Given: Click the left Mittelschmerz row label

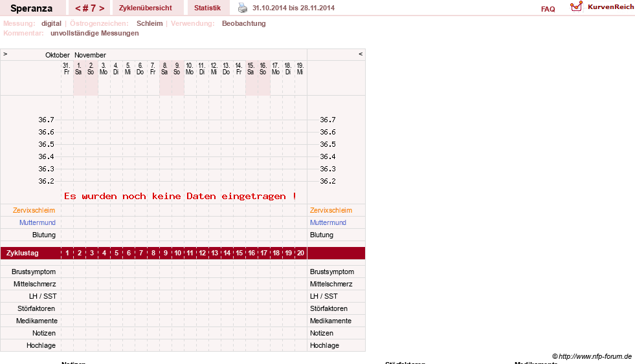Looking at the screenshot, I should tap(35, 284).
